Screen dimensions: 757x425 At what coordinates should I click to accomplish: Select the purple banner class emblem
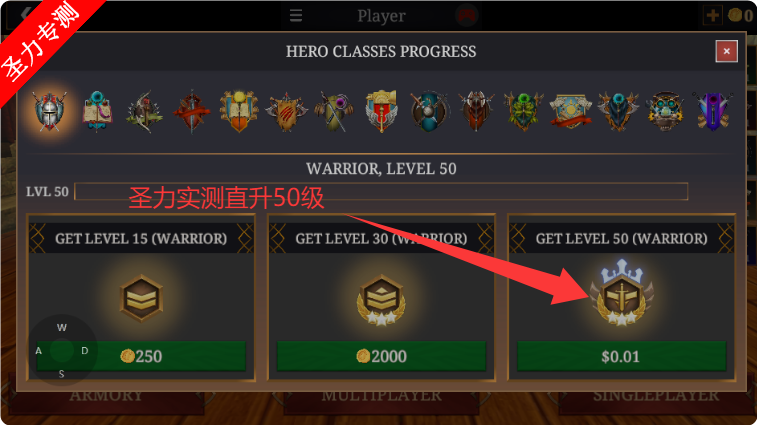[x=713, y=111]
